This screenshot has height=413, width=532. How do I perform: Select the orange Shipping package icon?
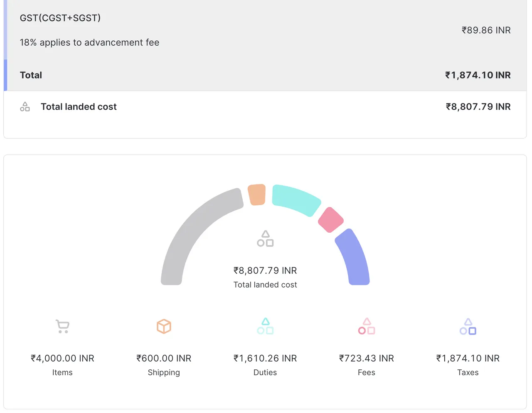point(164,326)
